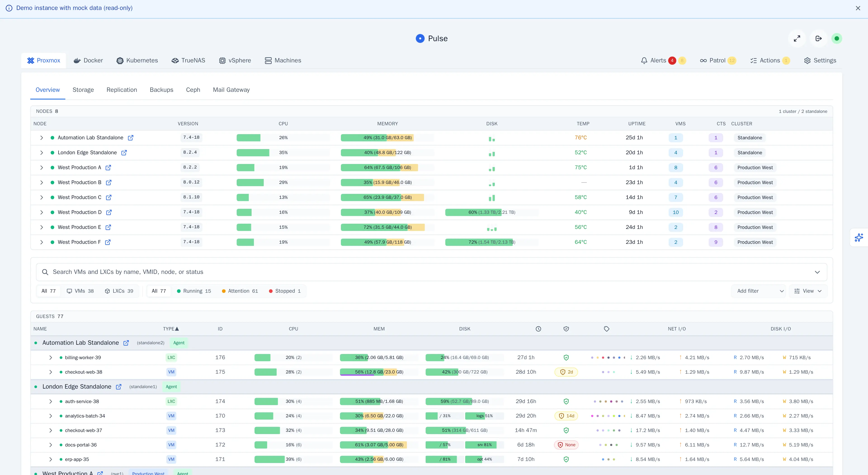Click London Edge Standalone CPU bar
The height and width of the screenshot is (475, 868).
pos(283,153)
